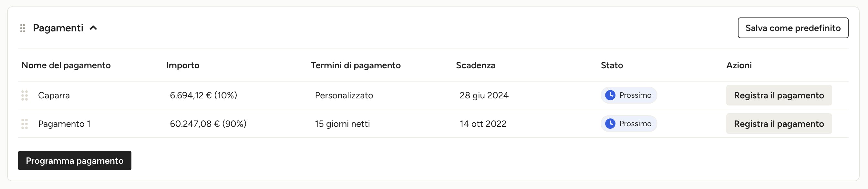Grab the Caparra row drag handle
The width and height of the screenshot is (868, 189).
25,95
